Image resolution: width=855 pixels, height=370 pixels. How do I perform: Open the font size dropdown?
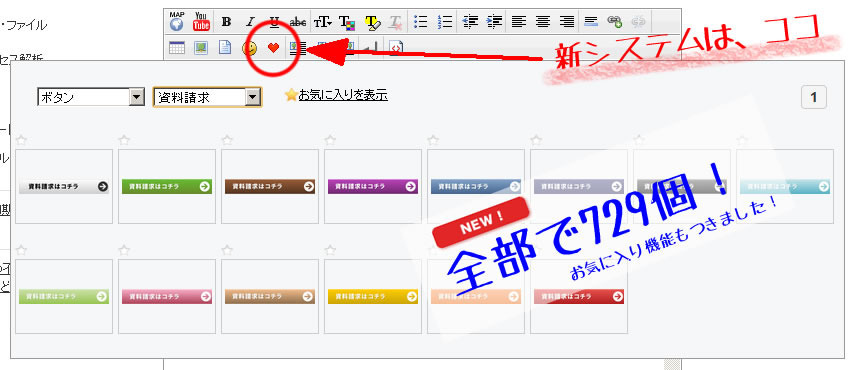click(322, 22)
